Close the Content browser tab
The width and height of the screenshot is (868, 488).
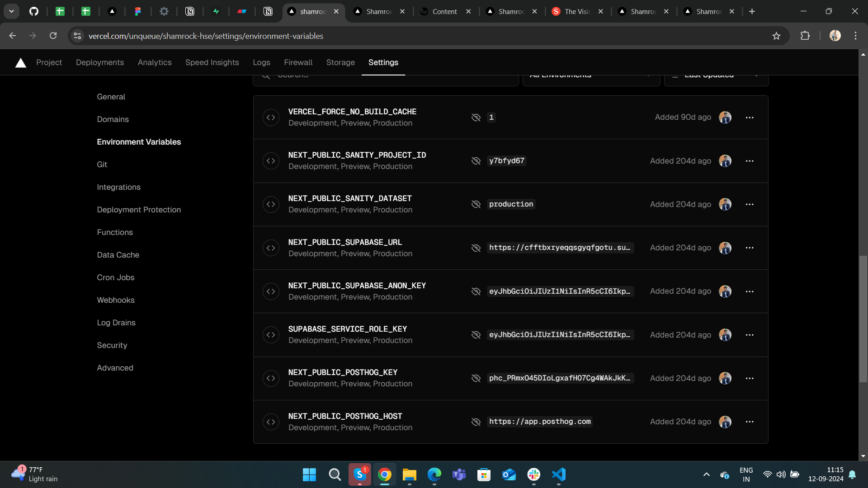[x=468, y=11]
